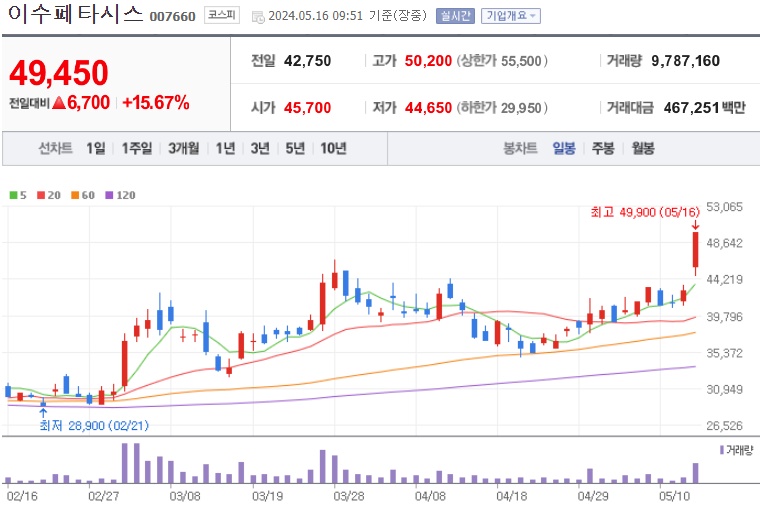The image size is (760, 510).
Task: Select the 1일 line chart period
Action: click(x=96, y=148)
